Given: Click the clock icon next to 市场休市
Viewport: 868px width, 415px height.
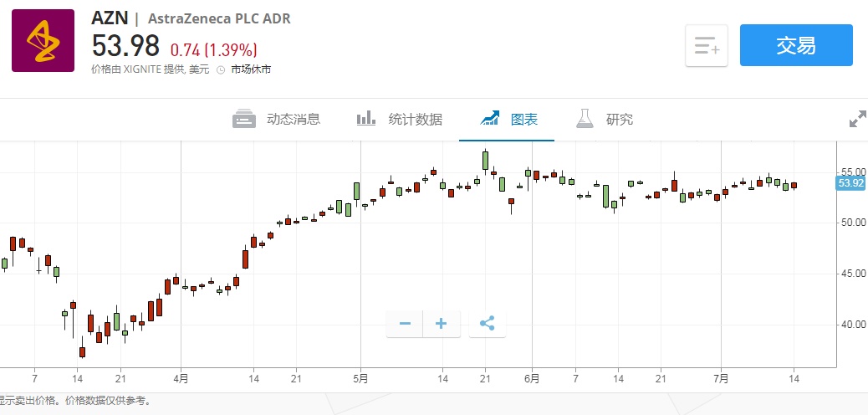Looking at the screenshot, I should point(221,69).
